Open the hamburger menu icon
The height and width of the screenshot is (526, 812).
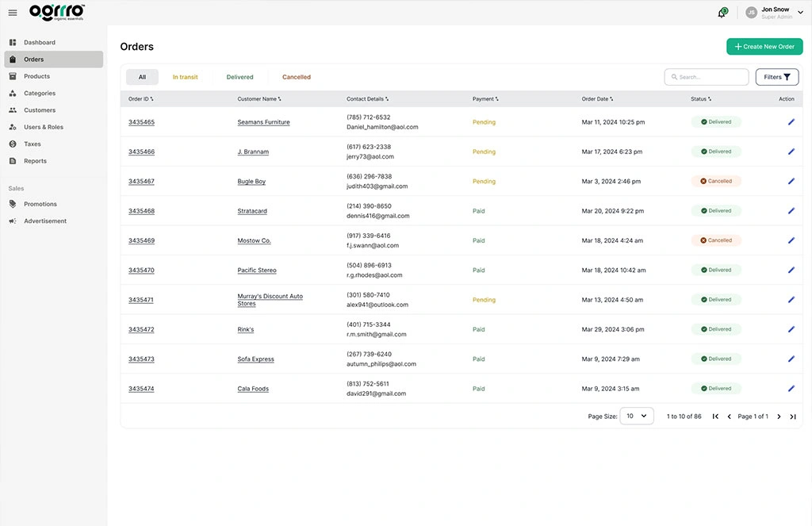[13, 13]
